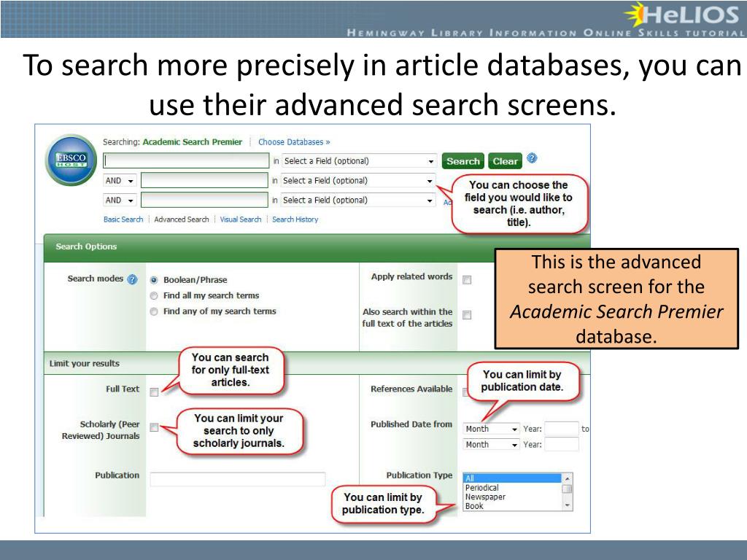Switch to Advanced Search

(x=182, y=219)
